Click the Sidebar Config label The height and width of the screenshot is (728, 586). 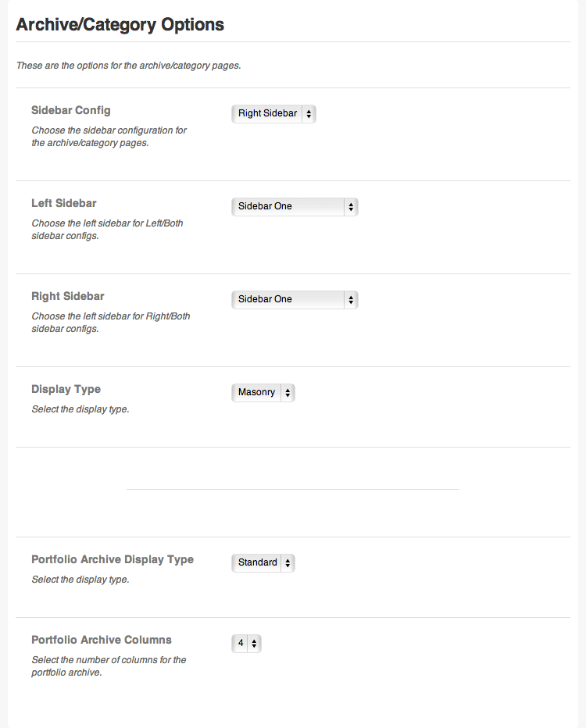point(71,111)
